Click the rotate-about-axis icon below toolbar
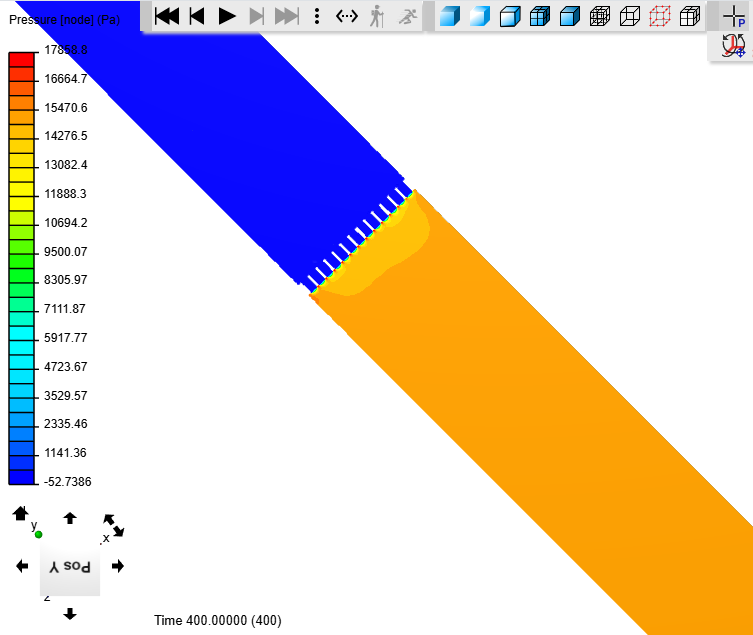The image size is (753, 635). [734, 46]
